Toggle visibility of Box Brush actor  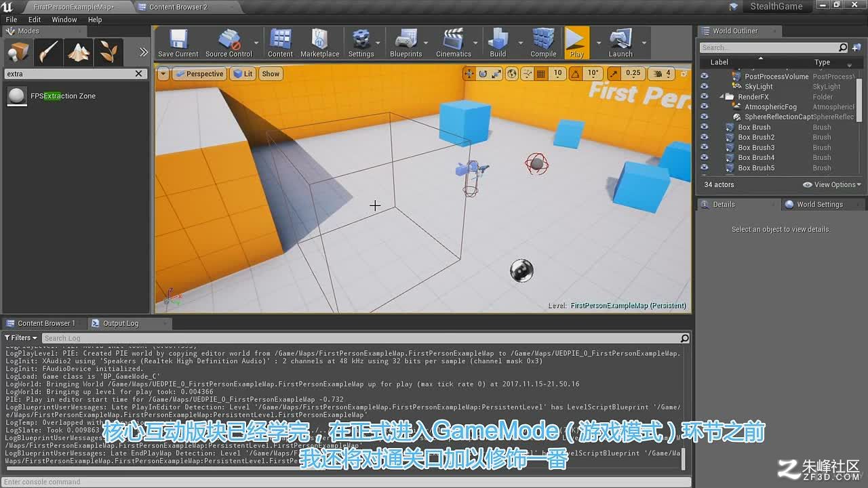tap(705, 127)
